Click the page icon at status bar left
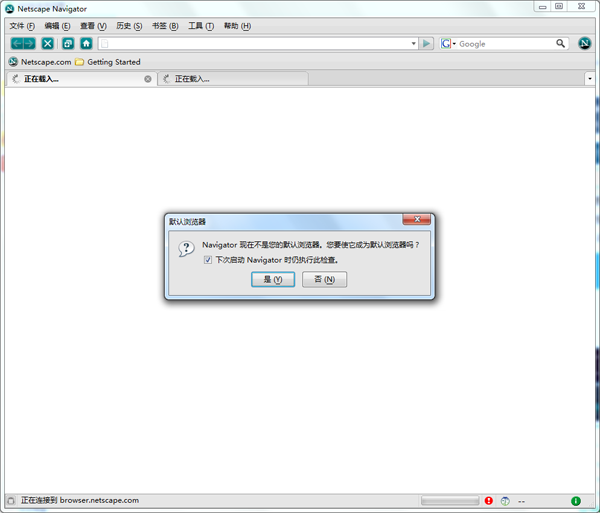The width and height of the screenshot is (600, 513). (11, 501)
